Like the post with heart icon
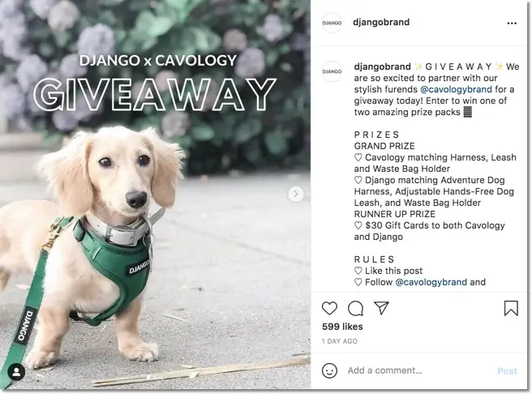The image size is (532, 394). (329, 308)
